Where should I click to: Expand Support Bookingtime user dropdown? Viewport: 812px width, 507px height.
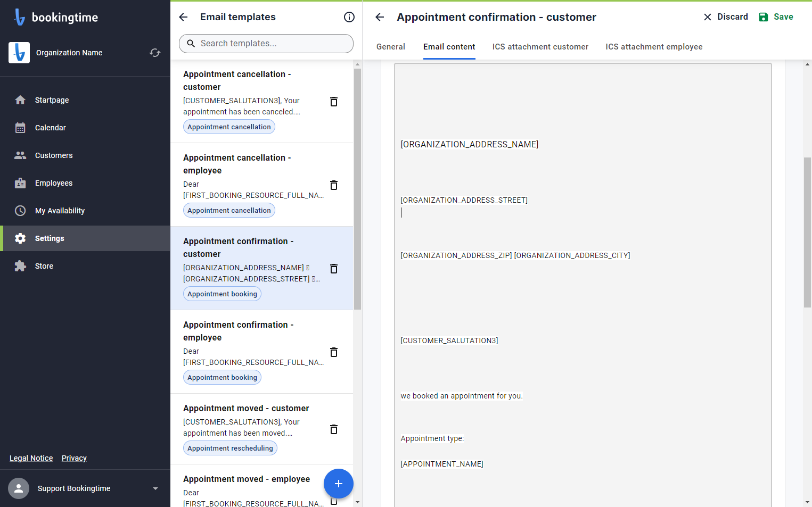click(x=155, y=488)
